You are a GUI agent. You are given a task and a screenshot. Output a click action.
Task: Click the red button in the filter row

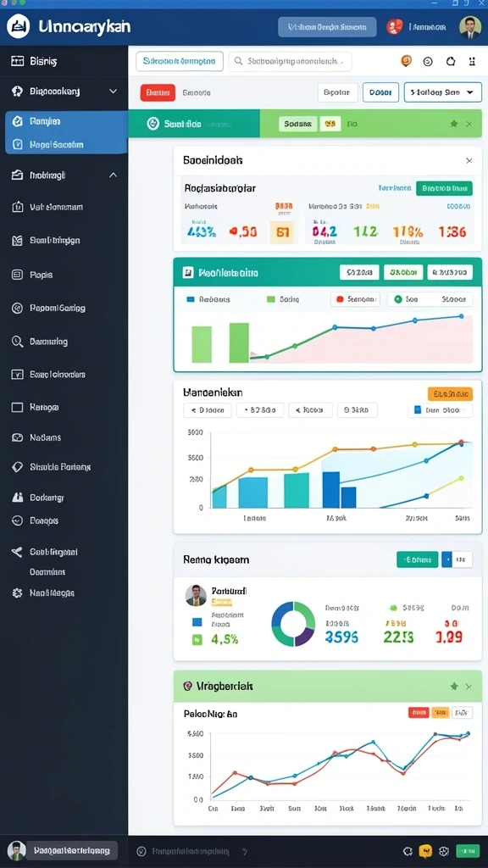[158, 92]
